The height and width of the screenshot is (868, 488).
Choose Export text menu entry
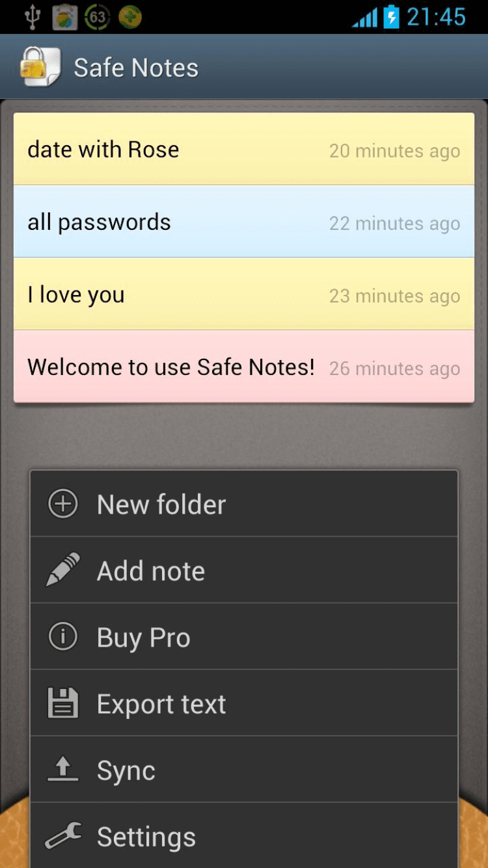(x=244, y=703)
